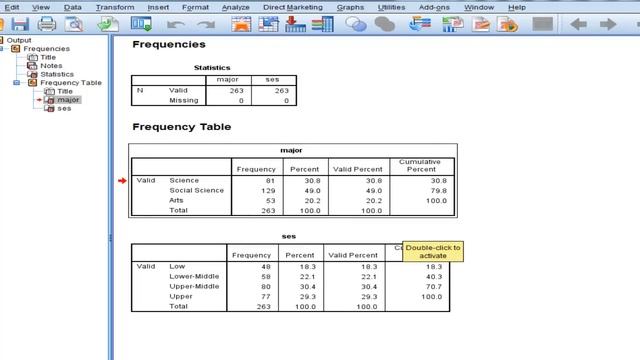Click the Statistics table title
This screenshot has height=360, width=640.
point(212,67)
